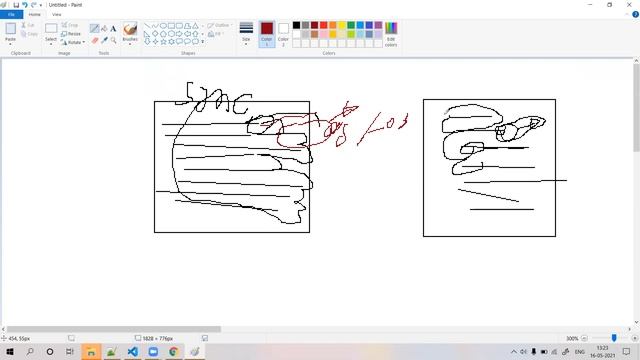This screenshot has height=360, width=640.
Task: Click the Copy command
Action: (x=29, y=34)
